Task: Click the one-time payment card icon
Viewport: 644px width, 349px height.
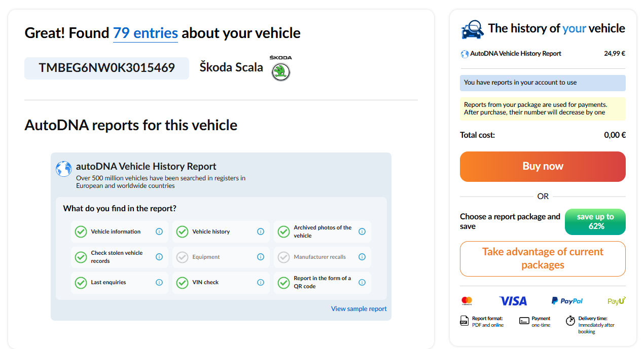Action: 524,321
